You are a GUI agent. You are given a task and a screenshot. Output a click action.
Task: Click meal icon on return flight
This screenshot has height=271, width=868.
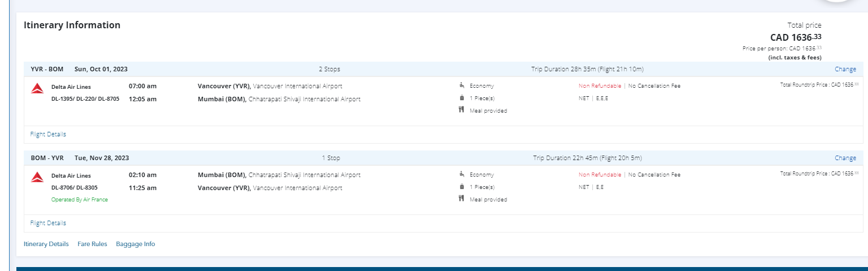(x=462, y=199)
